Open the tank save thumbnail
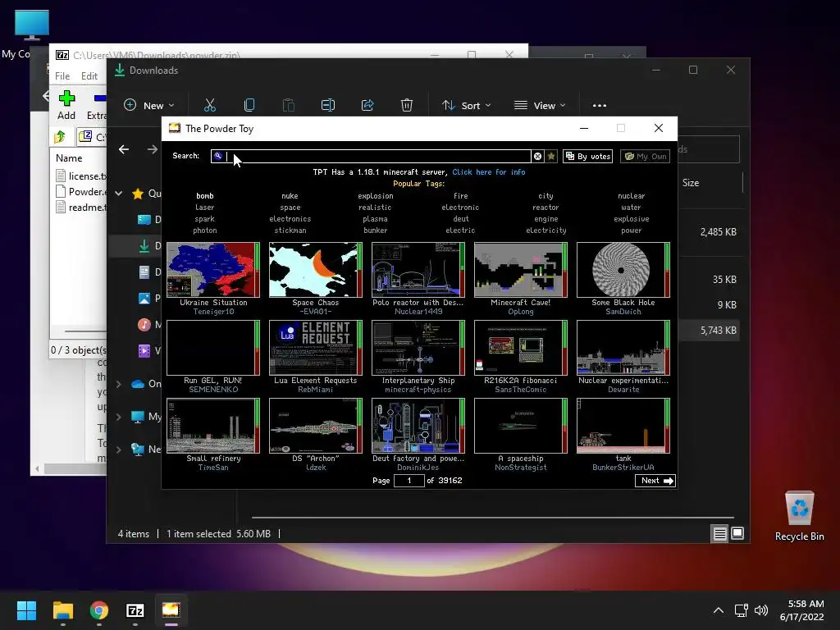Screen dimensions: 840x630 click(623, 426)
